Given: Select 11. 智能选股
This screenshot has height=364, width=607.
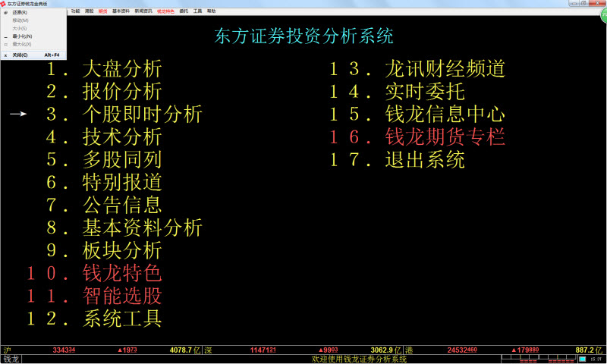Looking at the screenshot, I should [x=94, y=296].
